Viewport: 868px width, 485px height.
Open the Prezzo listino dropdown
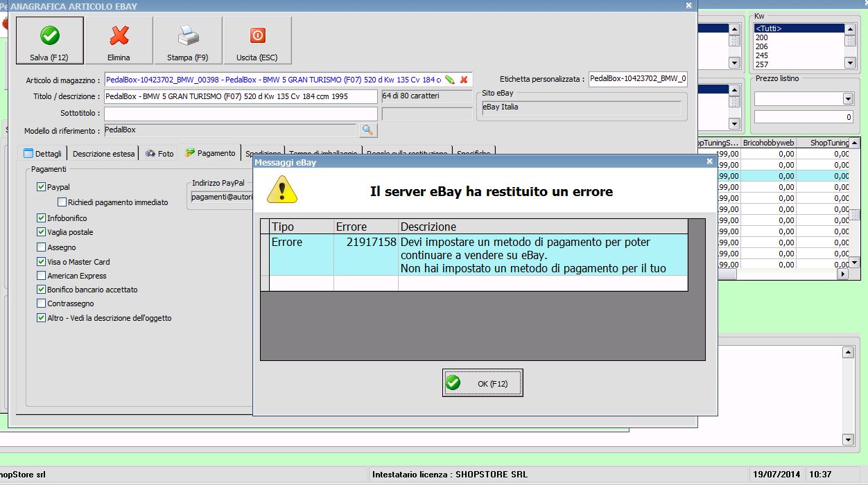848,99
